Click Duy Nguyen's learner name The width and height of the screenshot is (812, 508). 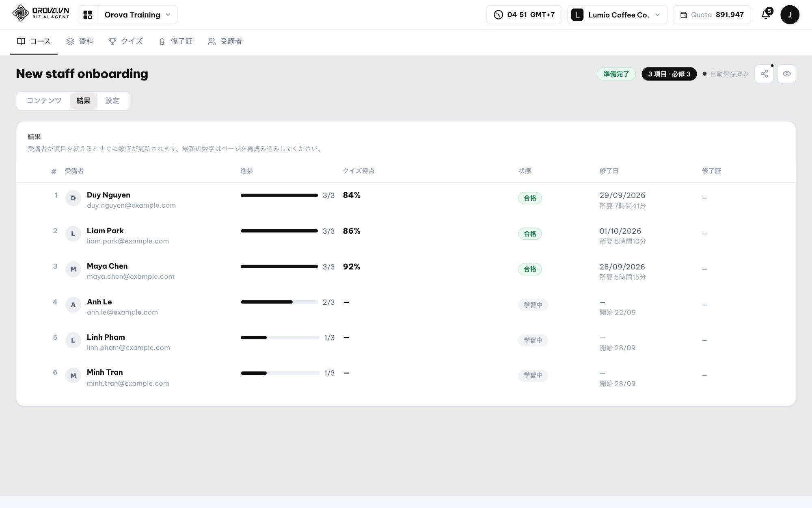point(108,195)
